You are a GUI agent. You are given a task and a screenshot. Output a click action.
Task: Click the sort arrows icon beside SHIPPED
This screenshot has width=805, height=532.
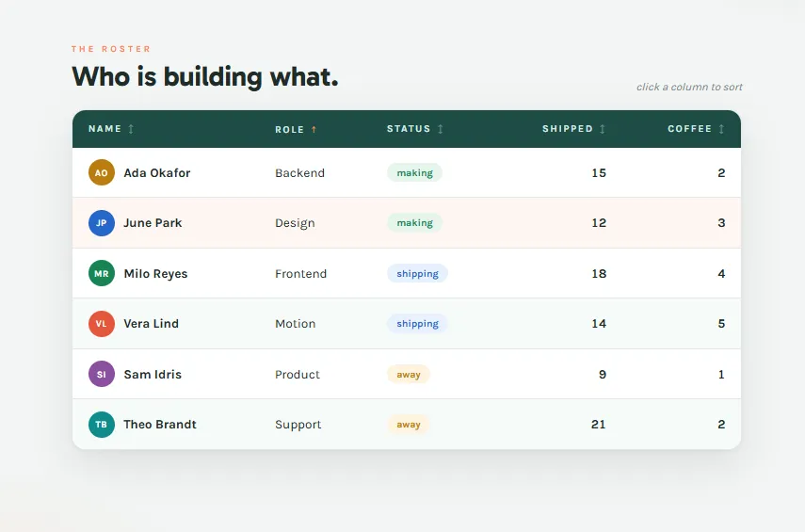click(603, 129)
